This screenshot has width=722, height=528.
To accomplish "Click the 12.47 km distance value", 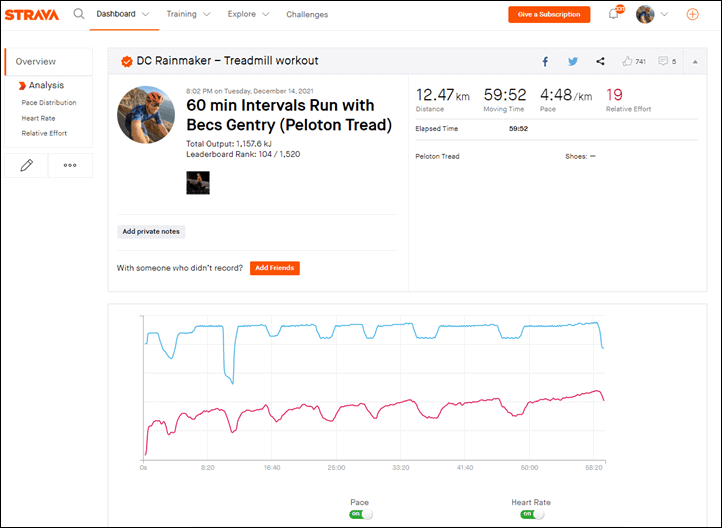I will click(x=443, y=95).
